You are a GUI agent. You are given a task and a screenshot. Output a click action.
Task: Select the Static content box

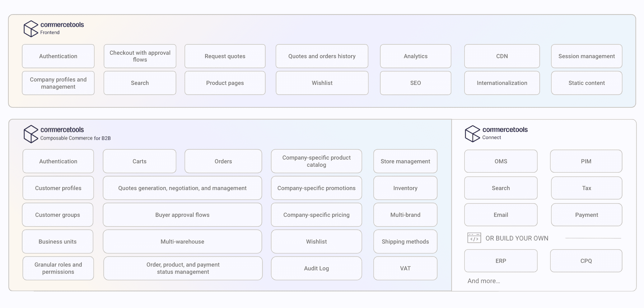[587, 83]
